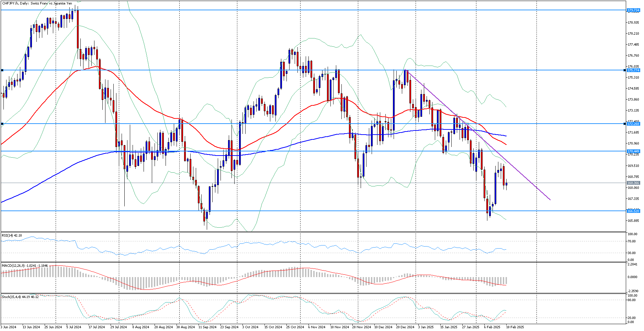Click the 15 Jan 2025 date label
The width and height of the screenshot is (644, 331).
coord(449,327)
